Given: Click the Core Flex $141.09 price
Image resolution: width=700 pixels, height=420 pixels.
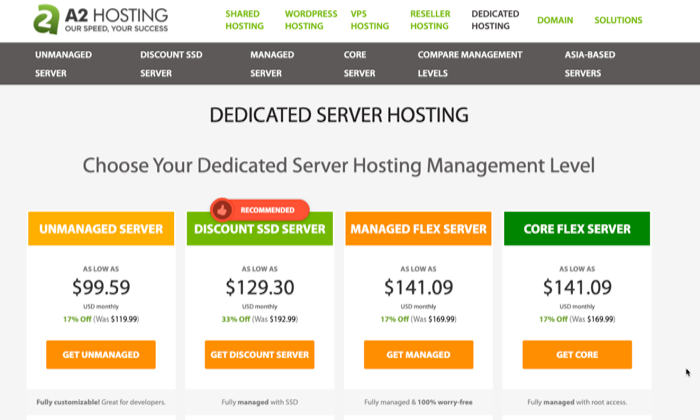Looking at the screenshot, I should pos(577,287).
